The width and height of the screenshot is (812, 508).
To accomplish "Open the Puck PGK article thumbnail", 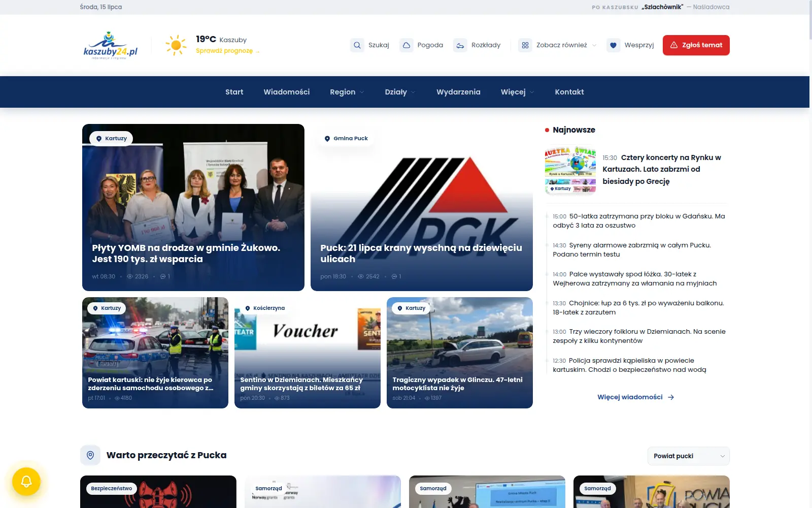I will coord(422,207).
